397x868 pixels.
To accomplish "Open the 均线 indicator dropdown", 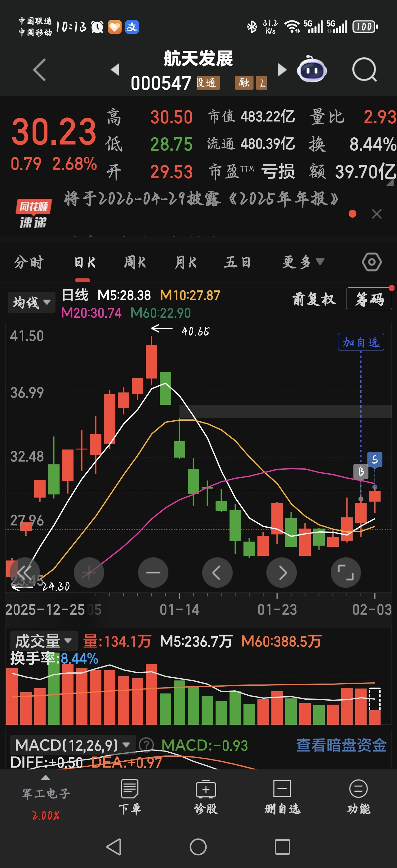I will (31, 302).
